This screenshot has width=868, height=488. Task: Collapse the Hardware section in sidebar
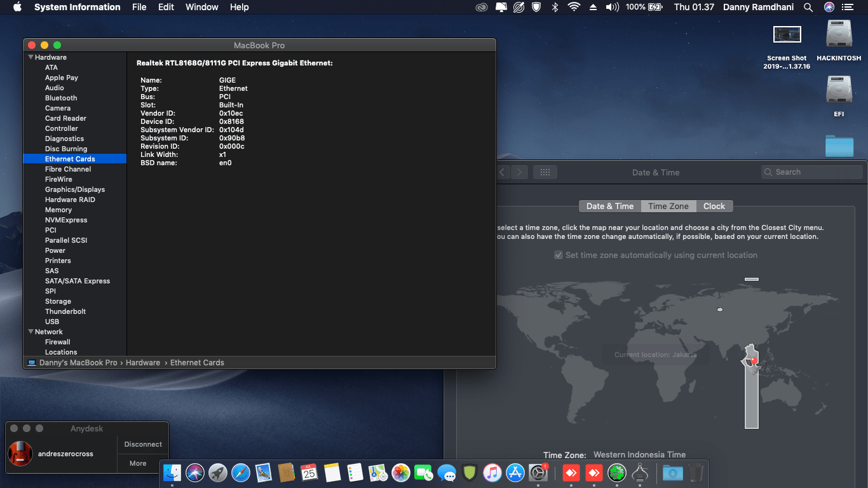tap(31, 57)
